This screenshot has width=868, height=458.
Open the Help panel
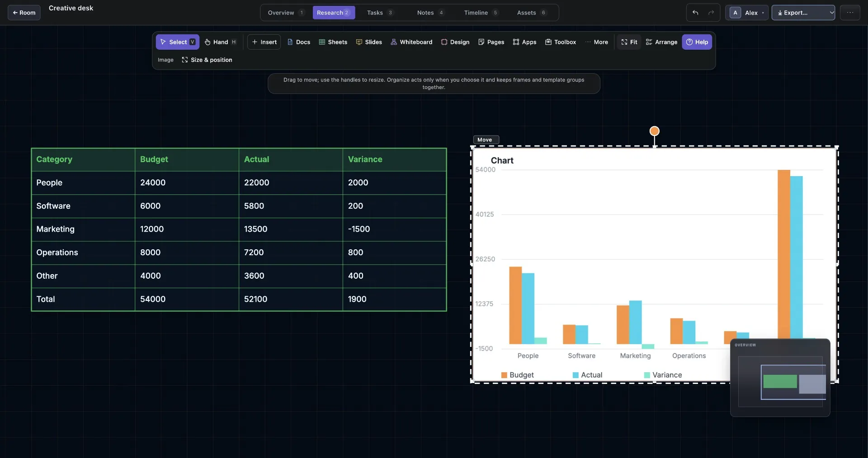697,42
